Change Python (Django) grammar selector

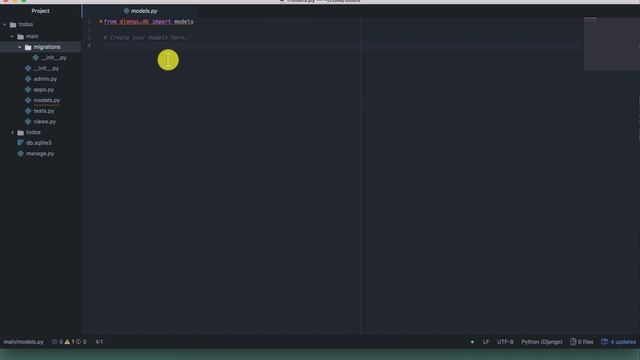click(541, 342)
